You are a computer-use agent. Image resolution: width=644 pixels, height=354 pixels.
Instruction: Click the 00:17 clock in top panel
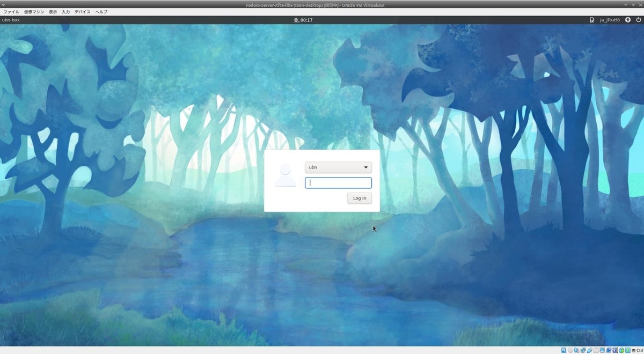click(303, 20)
